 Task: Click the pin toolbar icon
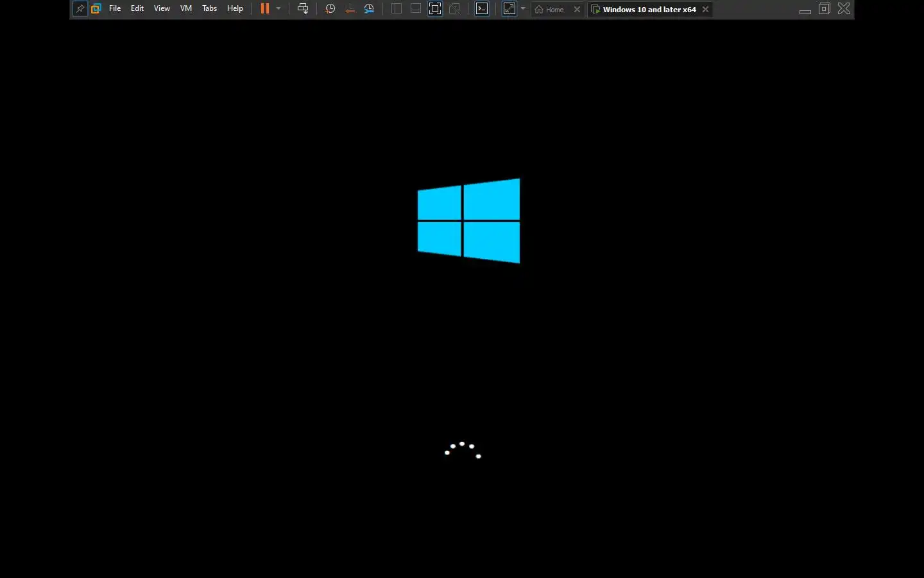(x=80, y=9)
